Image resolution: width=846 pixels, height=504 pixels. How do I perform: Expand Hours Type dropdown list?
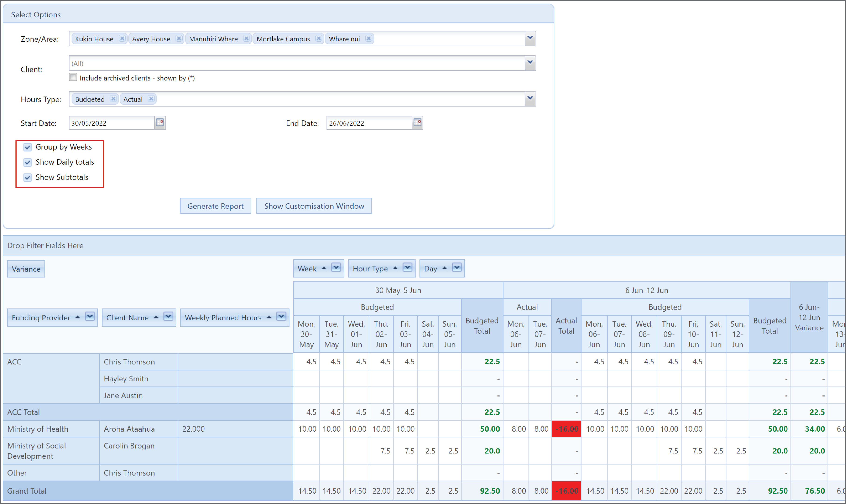click(x=530, y=99)
